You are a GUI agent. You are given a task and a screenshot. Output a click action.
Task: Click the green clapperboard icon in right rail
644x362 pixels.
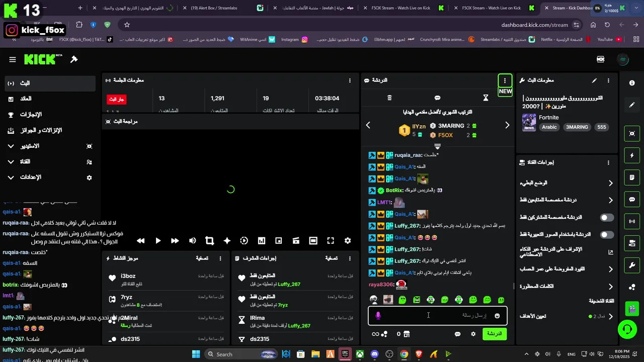pyautogui.click(x=632, y=308)
